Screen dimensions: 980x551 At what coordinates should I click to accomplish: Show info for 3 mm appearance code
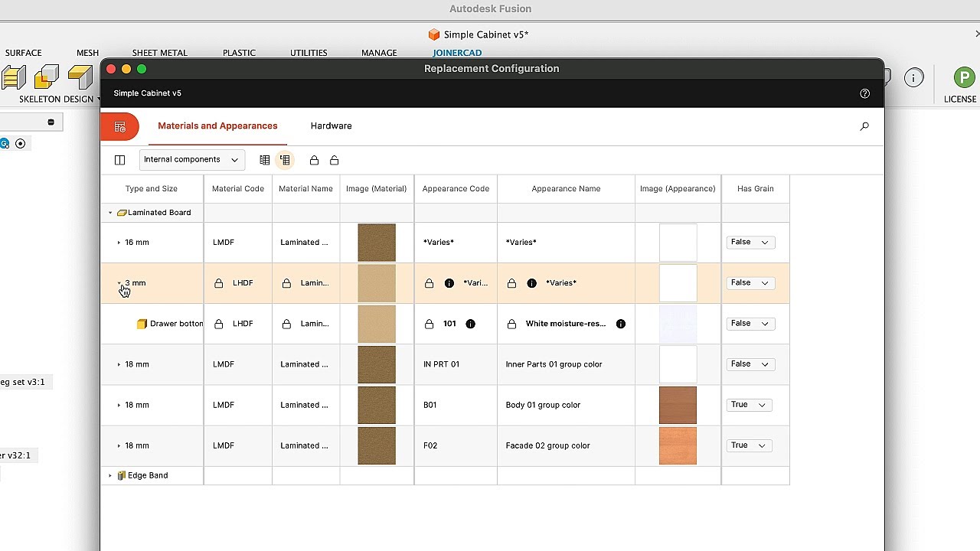coord(449,283)
